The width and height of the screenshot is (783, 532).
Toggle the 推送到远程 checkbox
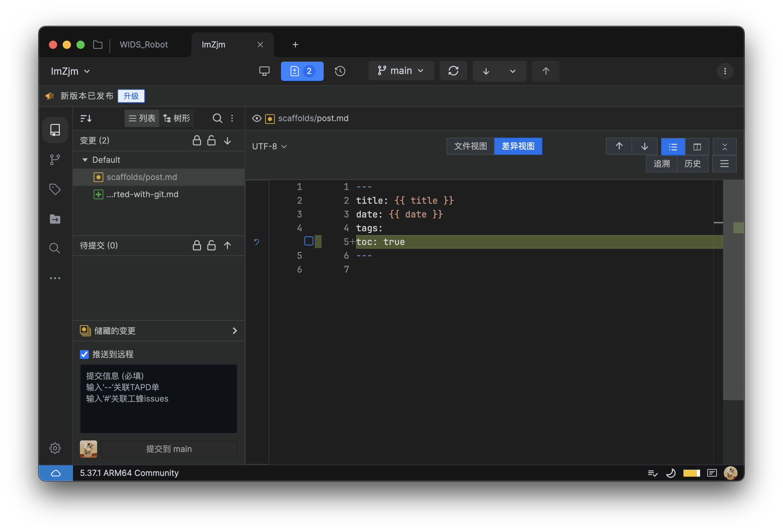coord(84,354)
